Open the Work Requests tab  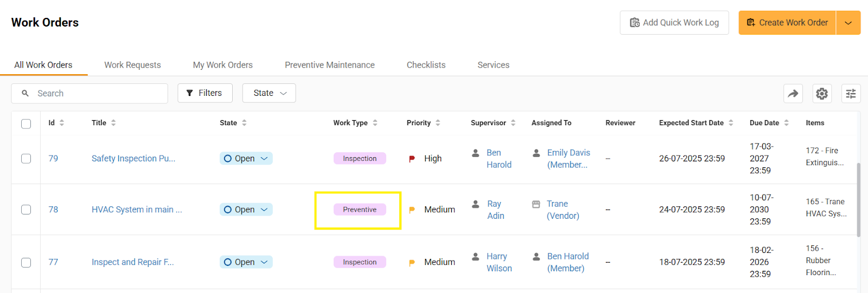tap(132, 65)
